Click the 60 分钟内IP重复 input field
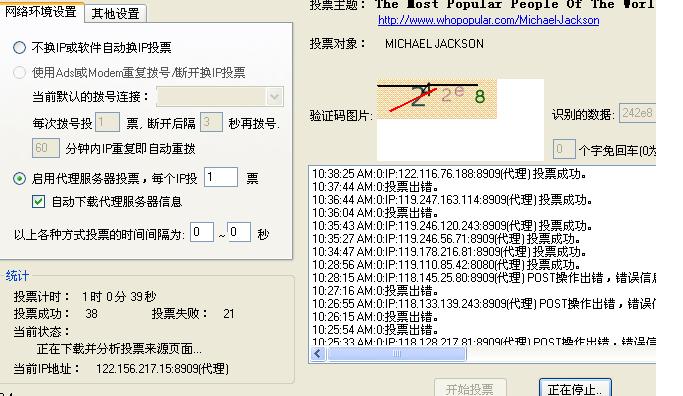The width and height of the screenshot is (683, 396). point(46,148)
